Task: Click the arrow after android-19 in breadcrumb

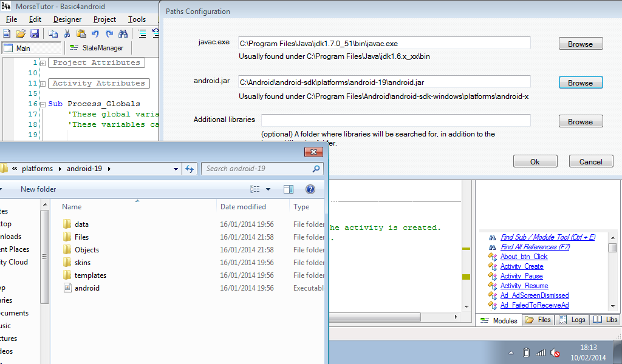Action: point(109,169)
